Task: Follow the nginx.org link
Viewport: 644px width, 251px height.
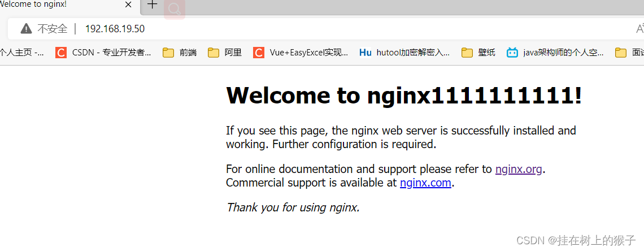Action: pyautogui.click(x=519, y=169)
